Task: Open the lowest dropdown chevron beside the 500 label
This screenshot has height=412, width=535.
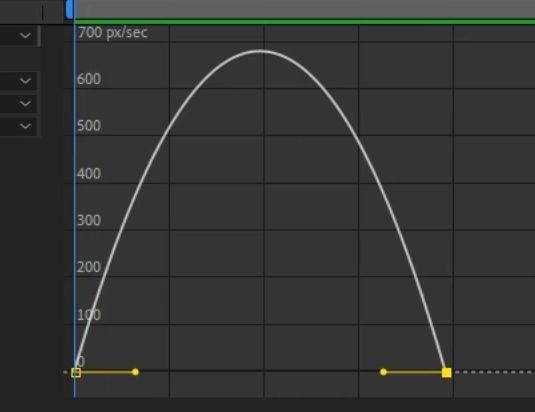Action: click(x=25, y=126)
